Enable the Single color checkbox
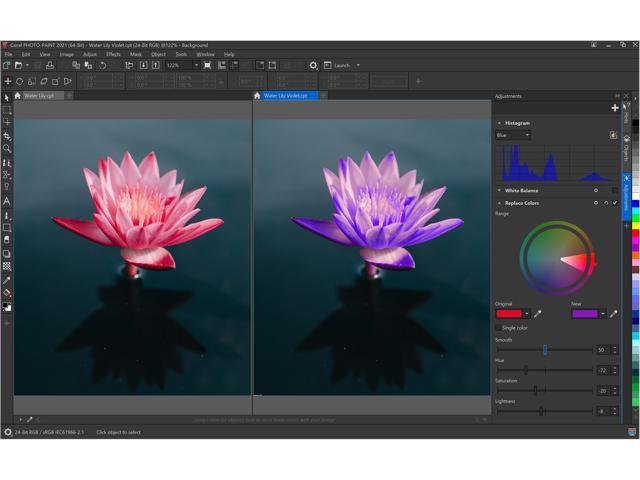 [499, 328]
